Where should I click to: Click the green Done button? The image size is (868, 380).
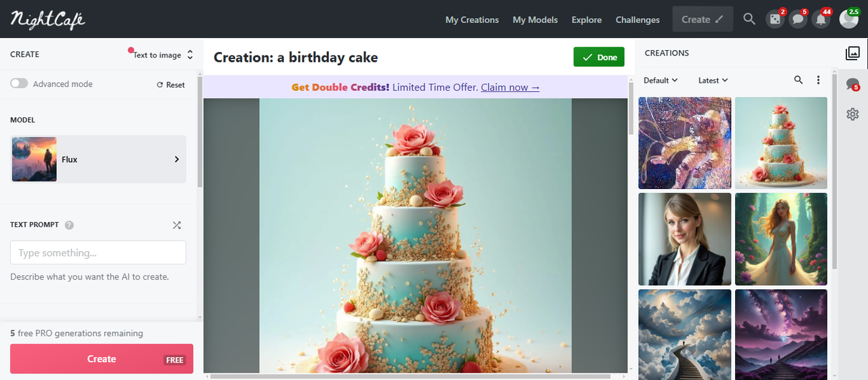click(599, 57)
